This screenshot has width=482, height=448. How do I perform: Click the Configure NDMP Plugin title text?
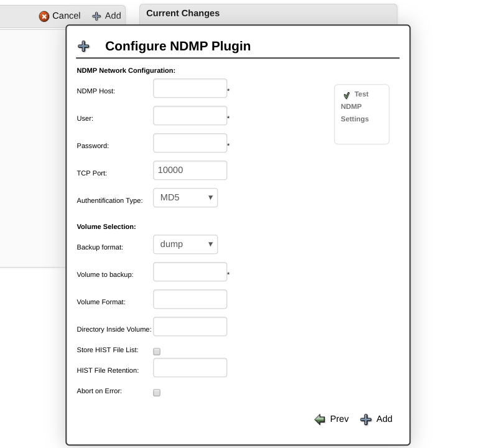[178, 46]
